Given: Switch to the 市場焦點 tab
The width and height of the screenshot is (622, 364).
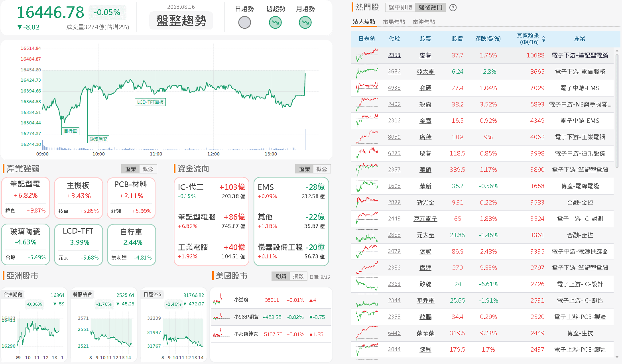Looking at the screenshot, I should pos(394,22).
